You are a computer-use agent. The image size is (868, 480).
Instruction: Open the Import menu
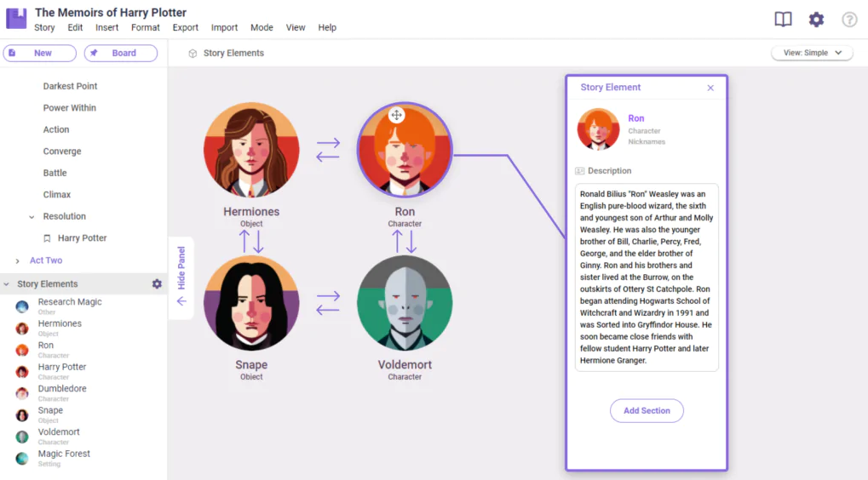224,27
